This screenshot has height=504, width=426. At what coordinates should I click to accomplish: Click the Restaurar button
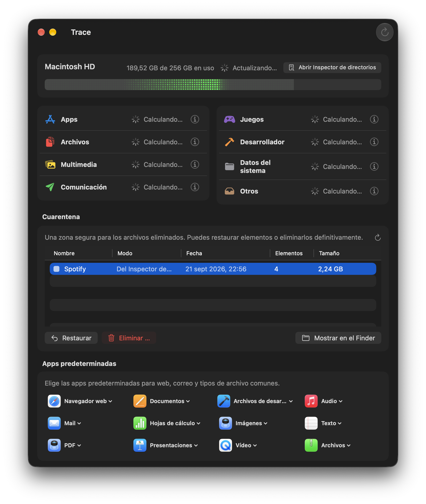[x=71, y=338]
